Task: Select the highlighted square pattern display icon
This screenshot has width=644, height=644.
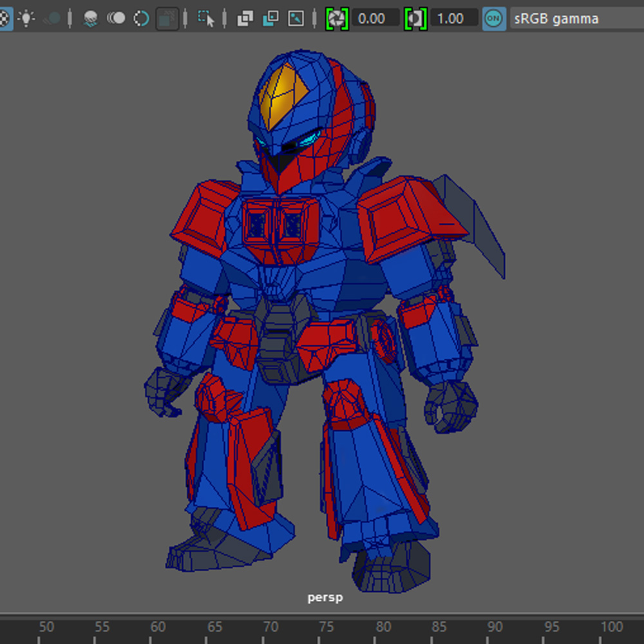Action: point(167,19)
